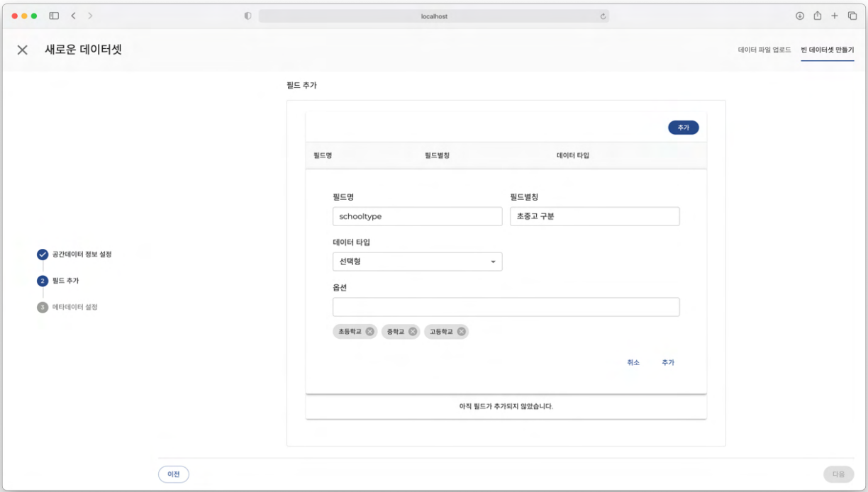
Task: Click the Safari share icon
Action: tap(817, 16)
